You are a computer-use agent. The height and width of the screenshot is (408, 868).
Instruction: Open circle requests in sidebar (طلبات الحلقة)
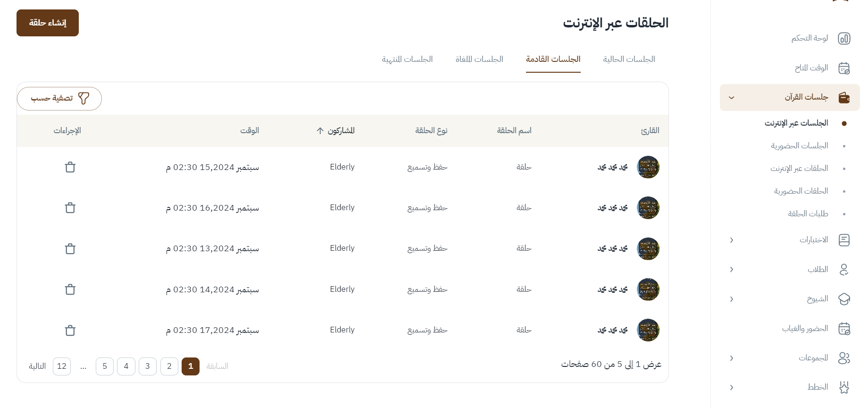808,214
